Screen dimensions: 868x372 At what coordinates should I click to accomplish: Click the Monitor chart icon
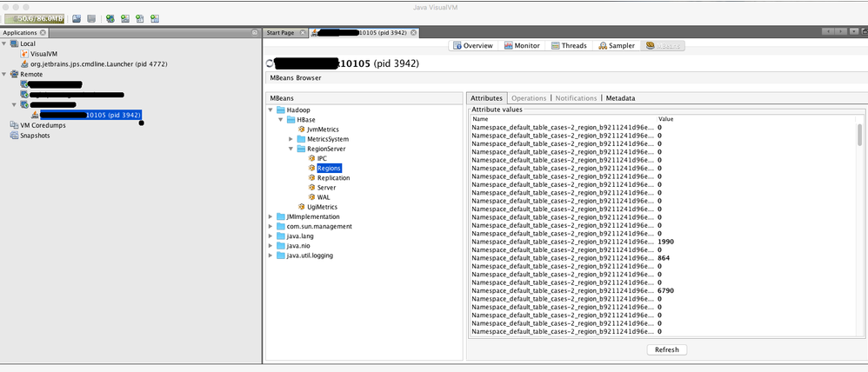tap(508, 45)
